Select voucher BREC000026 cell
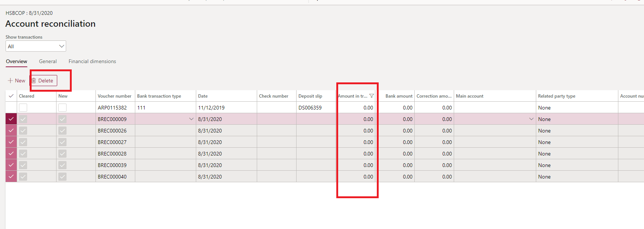 tap(115, 131)
